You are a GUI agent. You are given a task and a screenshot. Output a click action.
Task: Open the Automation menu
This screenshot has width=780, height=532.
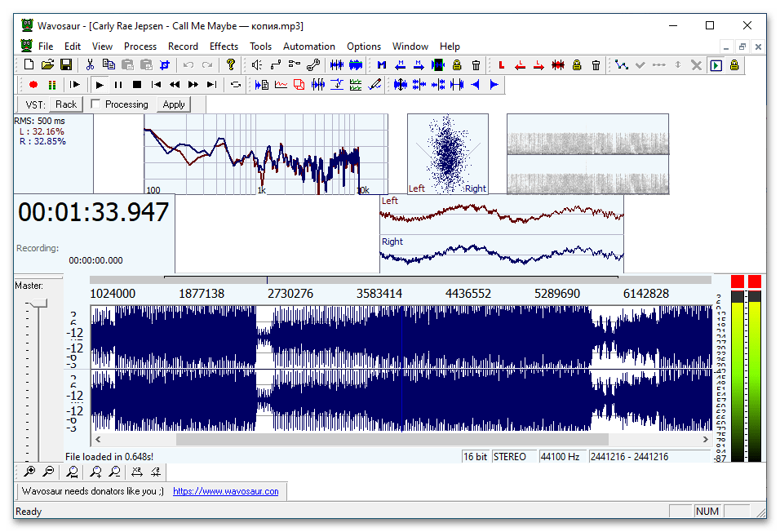pyautogui.click(x=309, y=47)
